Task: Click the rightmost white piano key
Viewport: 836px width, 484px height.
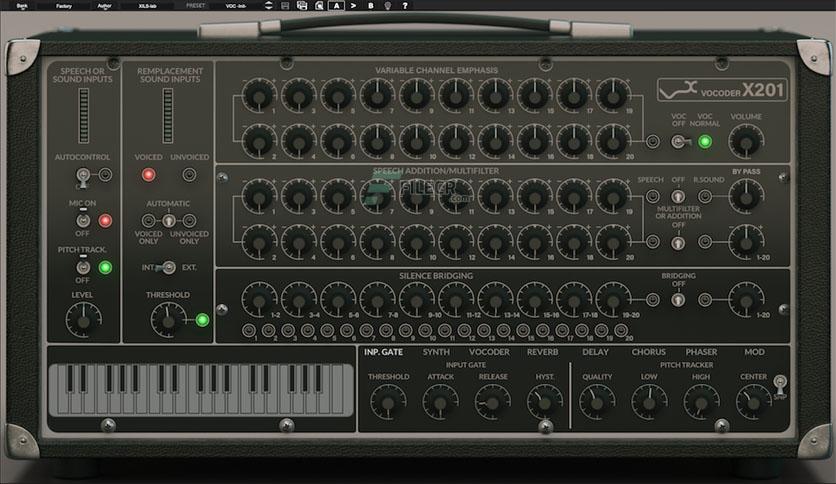Action: point(337,390)
